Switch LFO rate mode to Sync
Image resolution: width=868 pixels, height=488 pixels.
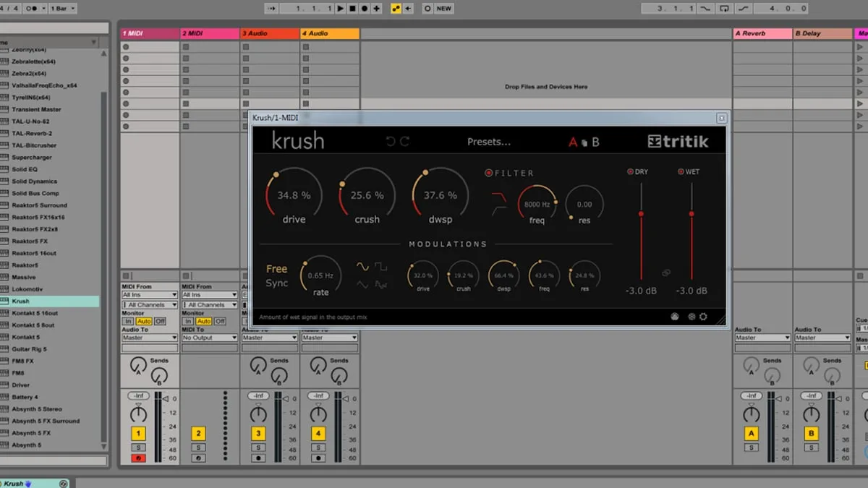point(276,283)
